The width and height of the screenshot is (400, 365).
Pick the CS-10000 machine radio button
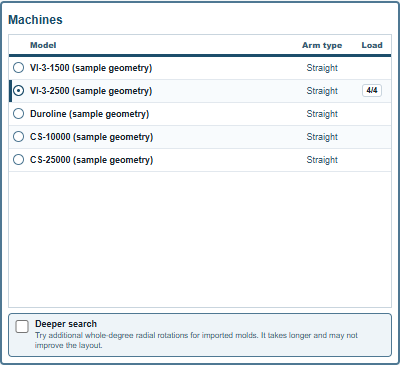[x=18, y=137]
